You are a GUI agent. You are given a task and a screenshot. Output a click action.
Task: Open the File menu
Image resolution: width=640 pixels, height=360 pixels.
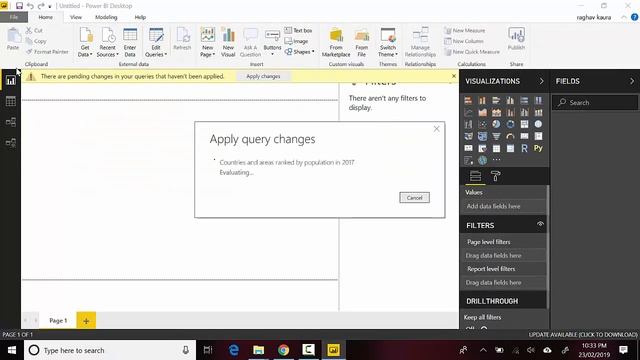(14, 17)
